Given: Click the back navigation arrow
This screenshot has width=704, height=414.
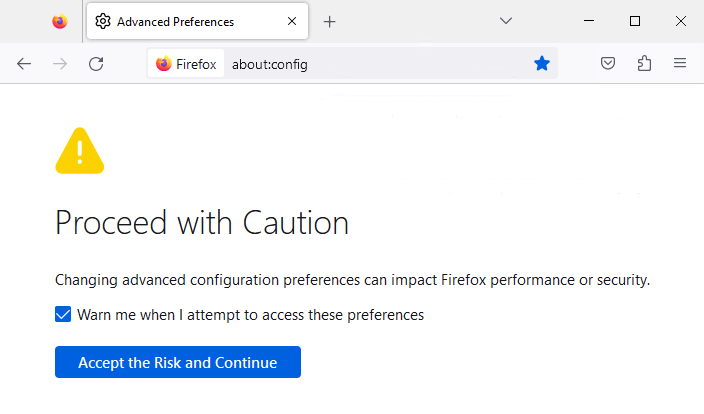Looking at the screenshot, I should [x=24, y=64].
